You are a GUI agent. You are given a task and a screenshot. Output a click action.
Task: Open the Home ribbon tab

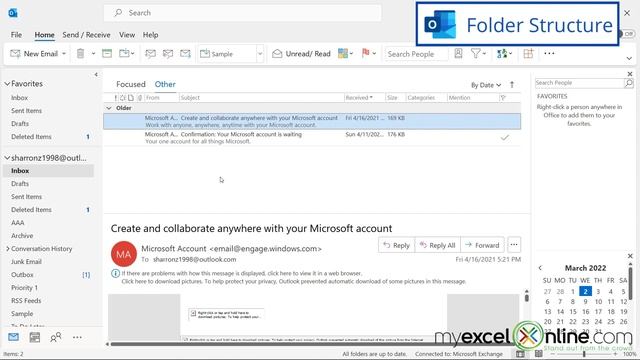tap(44, 35)
